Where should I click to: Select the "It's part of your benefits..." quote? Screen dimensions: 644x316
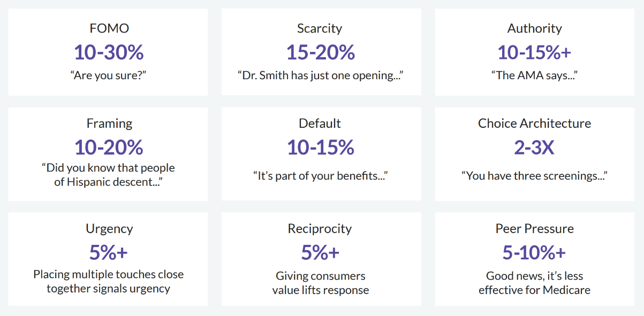(320, 175)
